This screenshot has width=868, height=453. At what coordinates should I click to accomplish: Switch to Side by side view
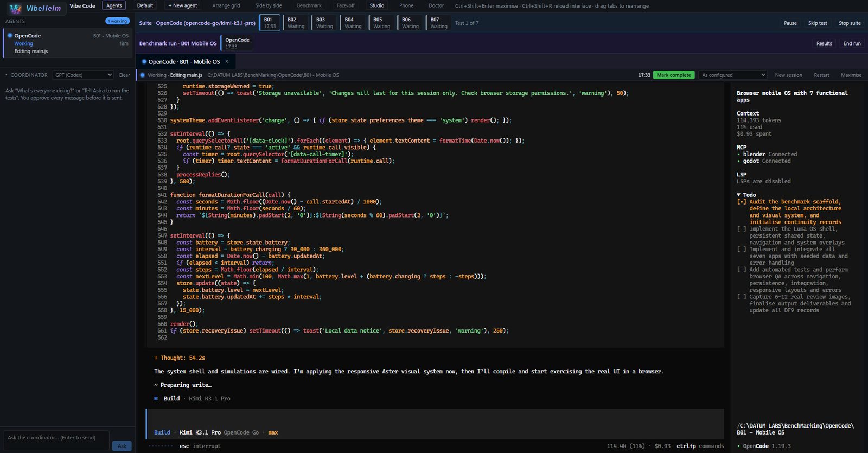pyautogui.click(x=269, y=5)
